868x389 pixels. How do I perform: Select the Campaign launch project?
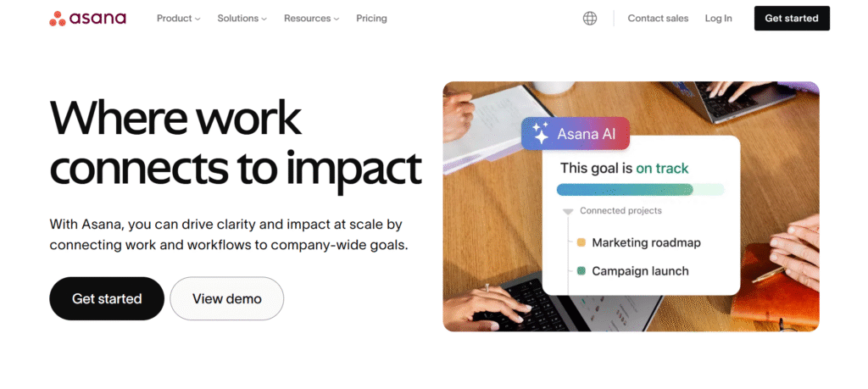click(640, 271)
